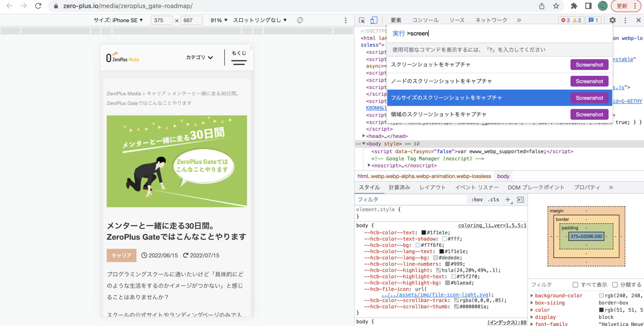644x326 pixels.
Task: Click the height field showing 667
Action: click(192, 20)
